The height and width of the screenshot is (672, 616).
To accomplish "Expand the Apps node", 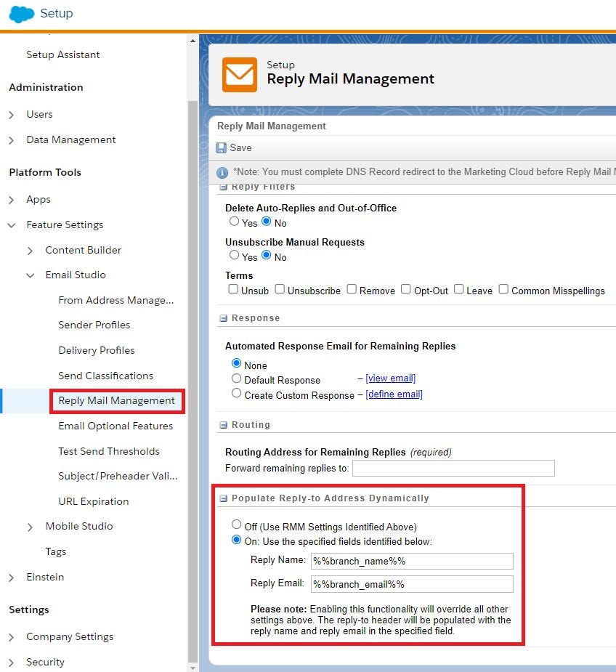I will [12, 200].
